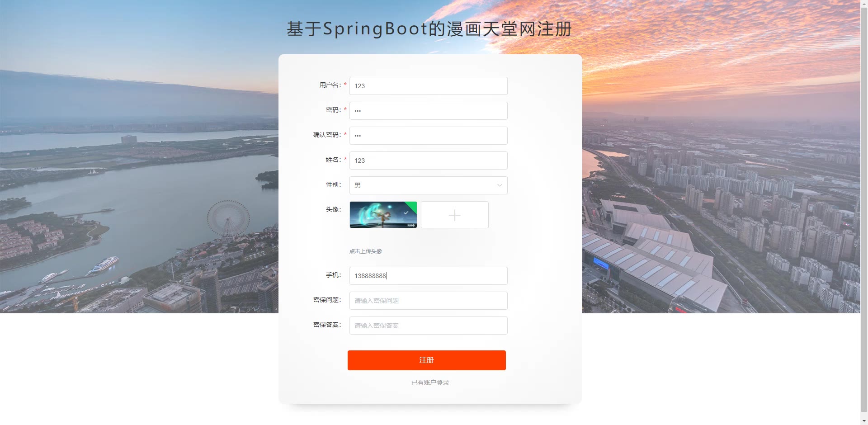Click the page scrollbar up arrow
868x425 pixels.
coord(864,4)
